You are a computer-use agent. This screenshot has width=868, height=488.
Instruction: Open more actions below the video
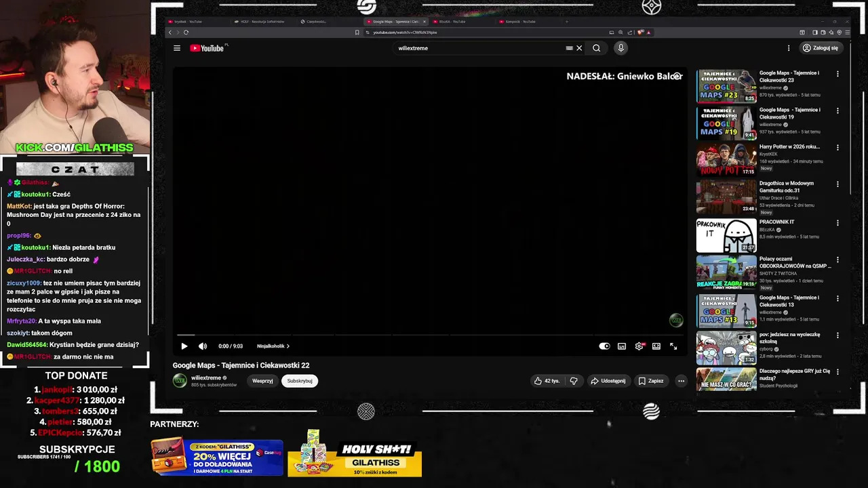tap(681, 381)
